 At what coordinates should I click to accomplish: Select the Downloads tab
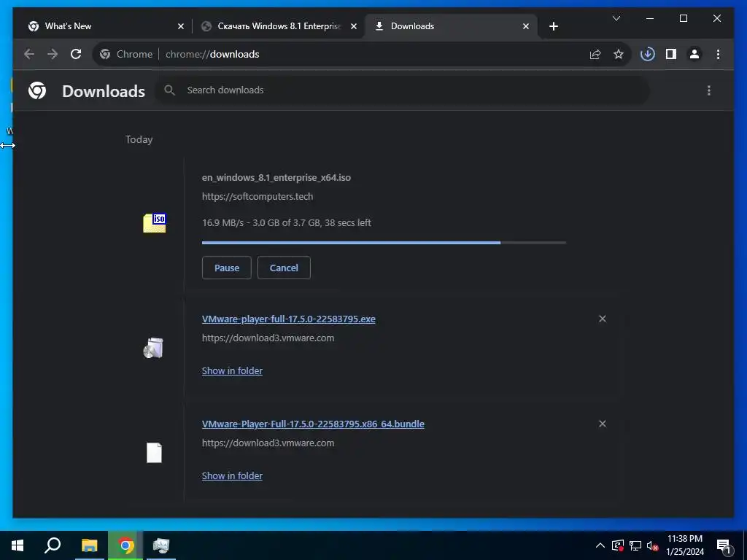(450, 26)
